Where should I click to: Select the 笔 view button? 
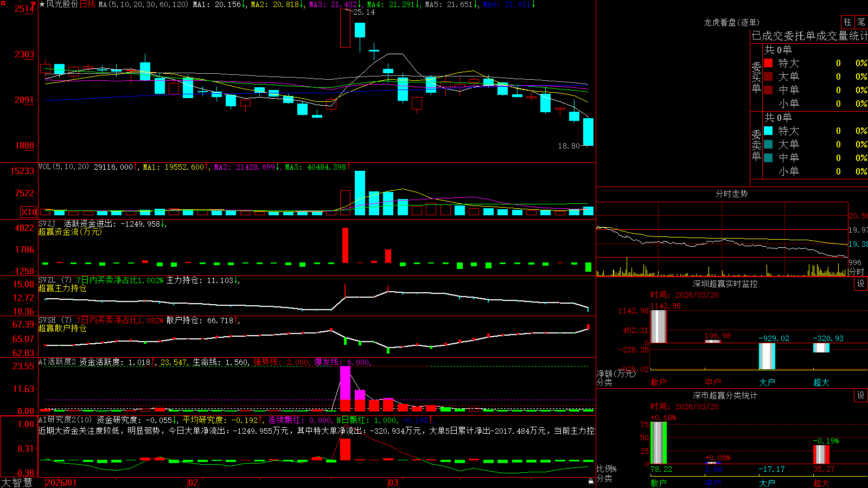pos(861,22)
